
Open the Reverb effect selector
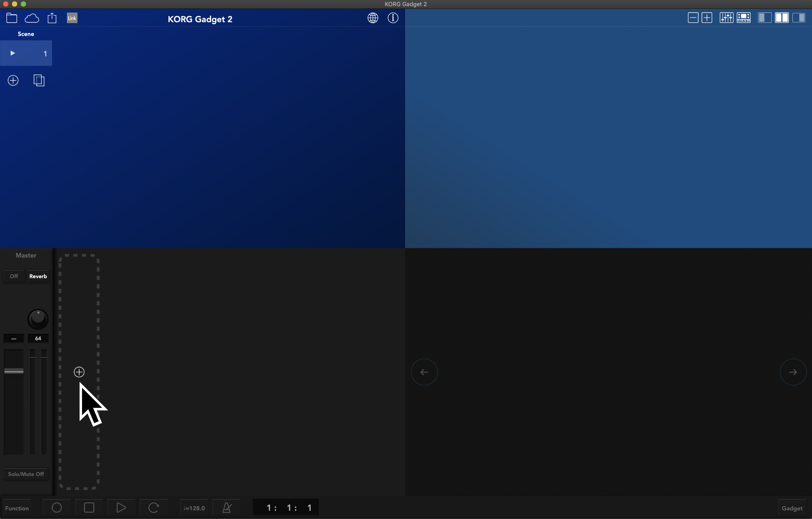[x=38, y=276]
